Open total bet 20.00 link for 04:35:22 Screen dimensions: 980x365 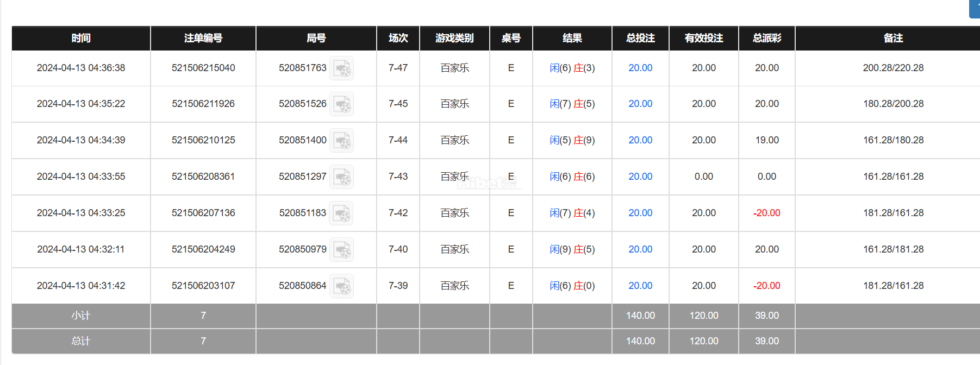click(x=640, y=104)
